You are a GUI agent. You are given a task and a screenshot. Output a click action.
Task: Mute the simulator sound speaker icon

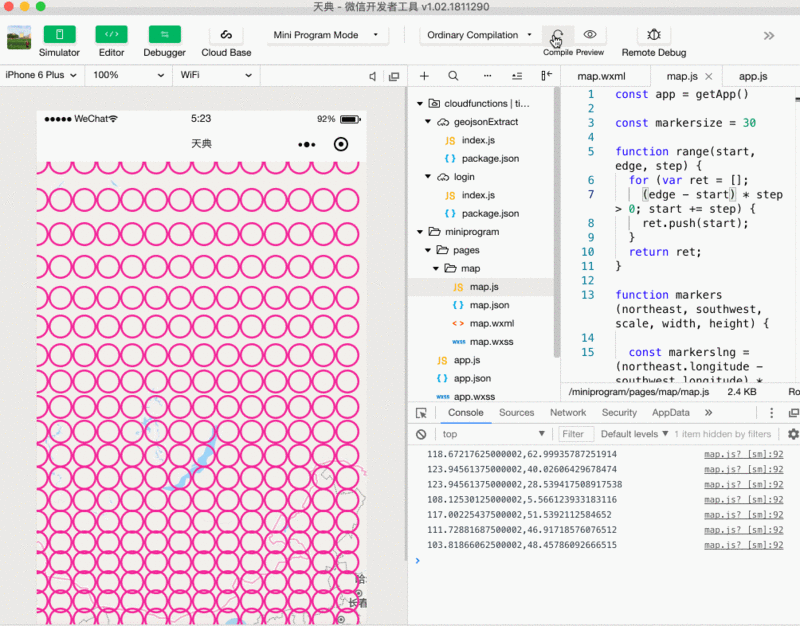pos(373,76)
